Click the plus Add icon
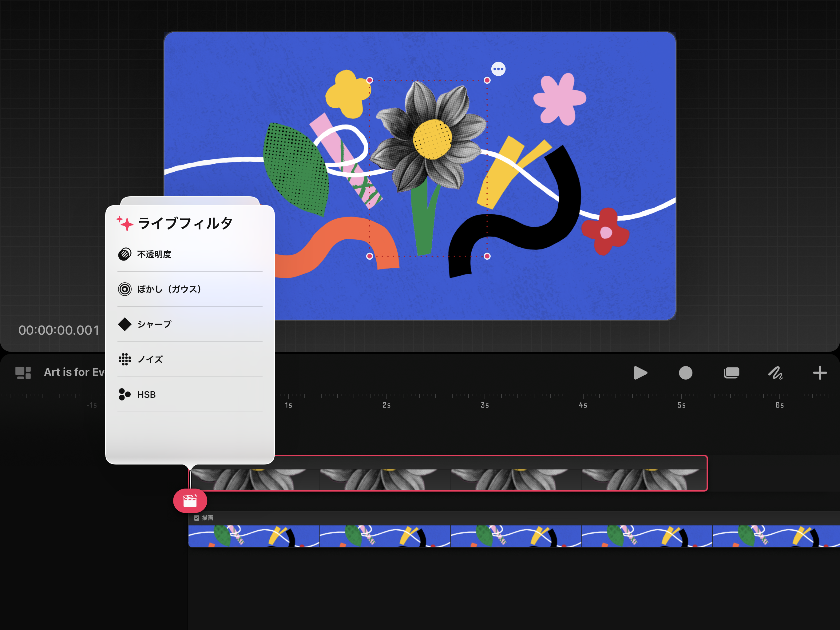Screen dimensions: 840x630 click(x=819, y=373)
